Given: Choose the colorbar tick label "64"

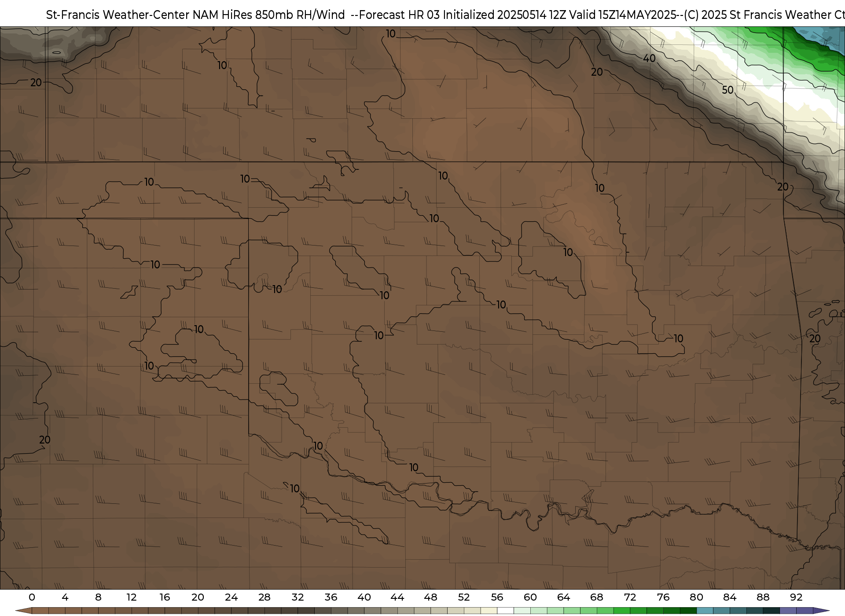Looking at the screenshot, I should point(563,597).
